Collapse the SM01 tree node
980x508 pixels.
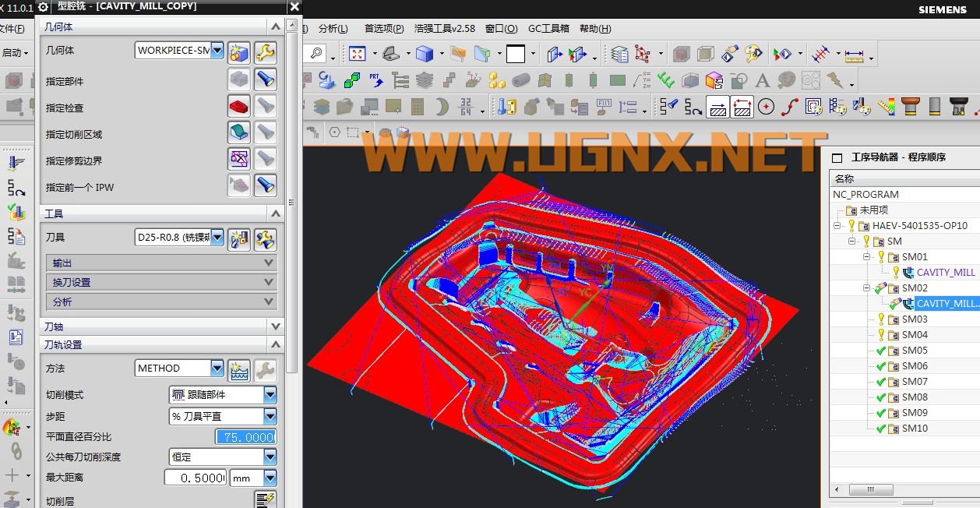click(867, 257)
